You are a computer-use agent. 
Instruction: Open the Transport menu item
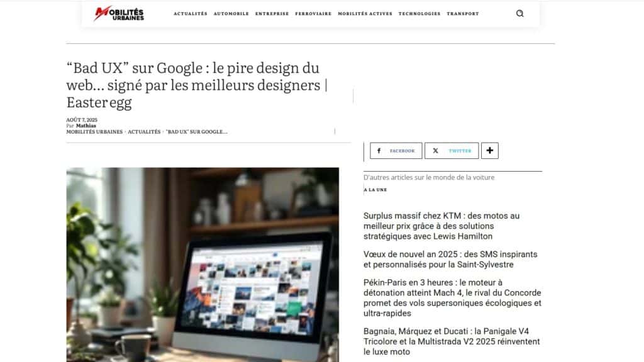pos(463,14)
